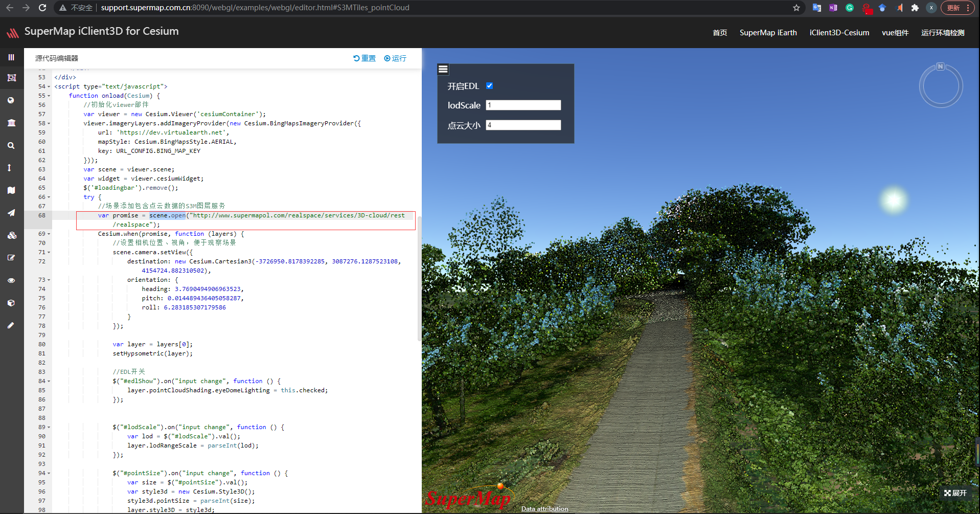The width and height of the screenshot is (980, 514).
Task: Select the eye sidebar icon
Action: pyautogui.click(x=11, y=280)
